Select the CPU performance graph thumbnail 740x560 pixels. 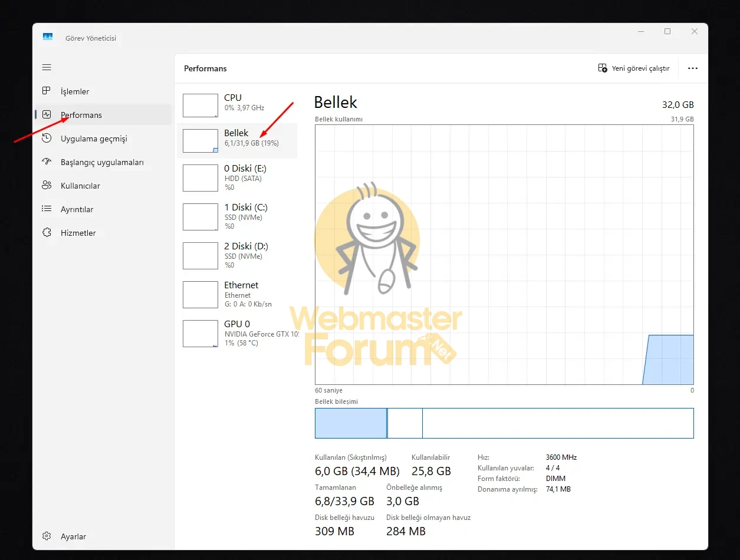[x=200, y=106]
